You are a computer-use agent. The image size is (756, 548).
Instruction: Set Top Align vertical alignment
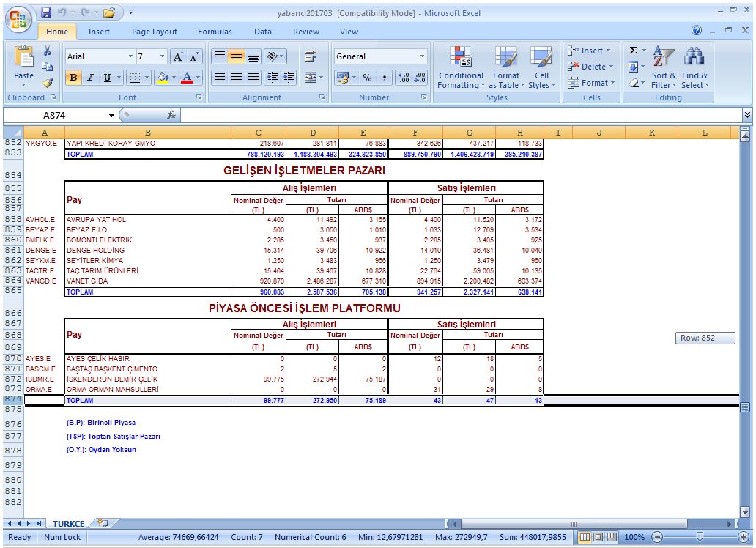[x=220, y=57]
